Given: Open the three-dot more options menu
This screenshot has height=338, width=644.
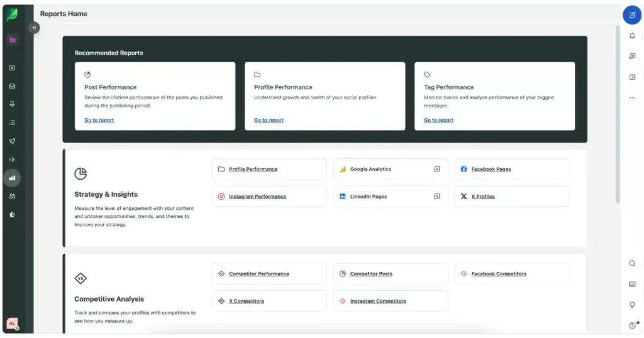Looking at the screenshot, I should click(632, 97).
